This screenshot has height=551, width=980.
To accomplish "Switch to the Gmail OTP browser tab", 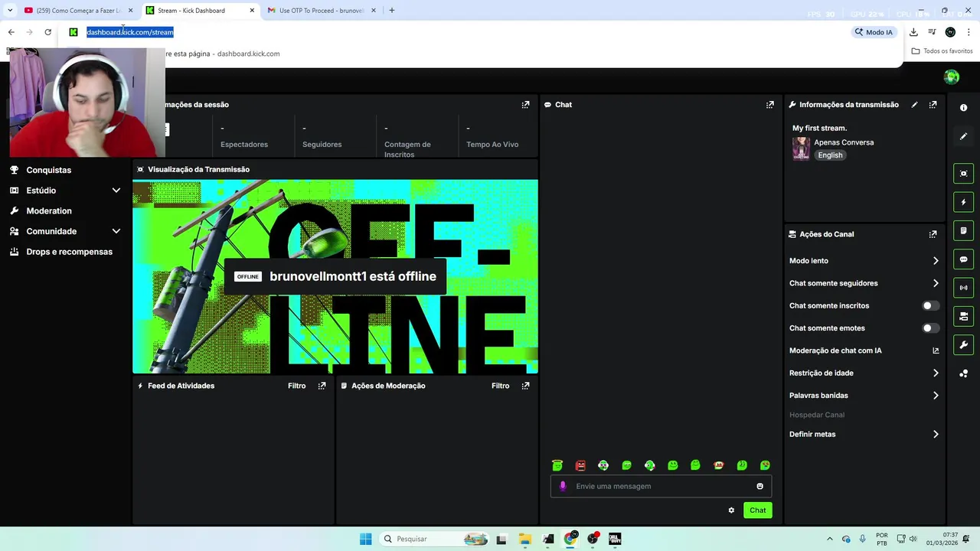I will [x=322, y=11].
